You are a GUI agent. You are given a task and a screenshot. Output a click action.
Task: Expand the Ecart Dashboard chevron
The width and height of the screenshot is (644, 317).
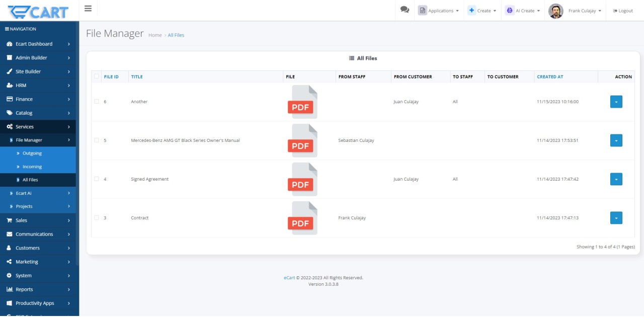(69, 44)
